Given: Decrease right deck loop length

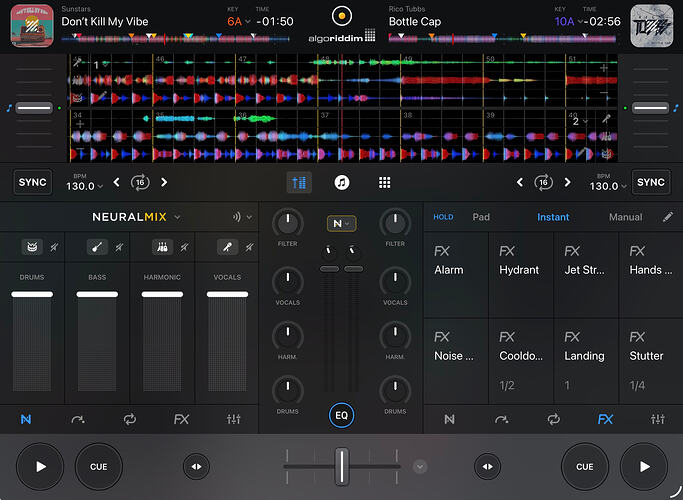Looking at the screenshot, I should [520, 182].
